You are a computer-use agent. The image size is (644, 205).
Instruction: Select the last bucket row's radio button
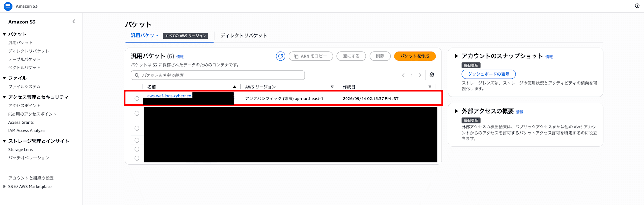pos(137,158)
